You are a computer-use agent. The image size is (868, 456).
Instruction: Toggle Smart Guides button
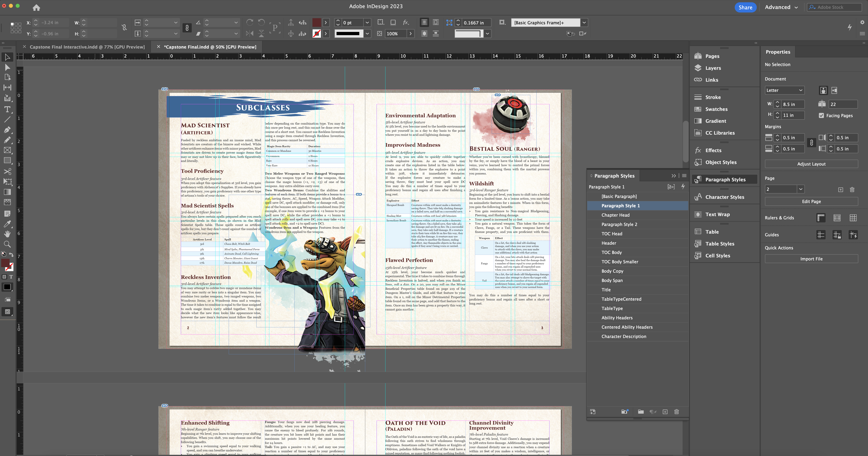tap(853, 235)
